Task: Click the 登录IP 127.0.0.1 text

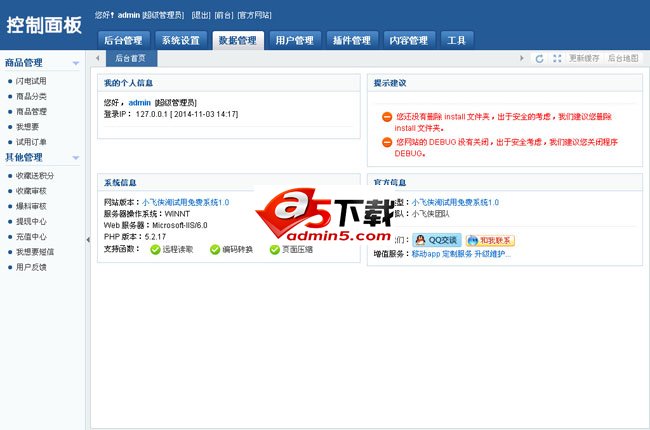Action: pos(171,114)
